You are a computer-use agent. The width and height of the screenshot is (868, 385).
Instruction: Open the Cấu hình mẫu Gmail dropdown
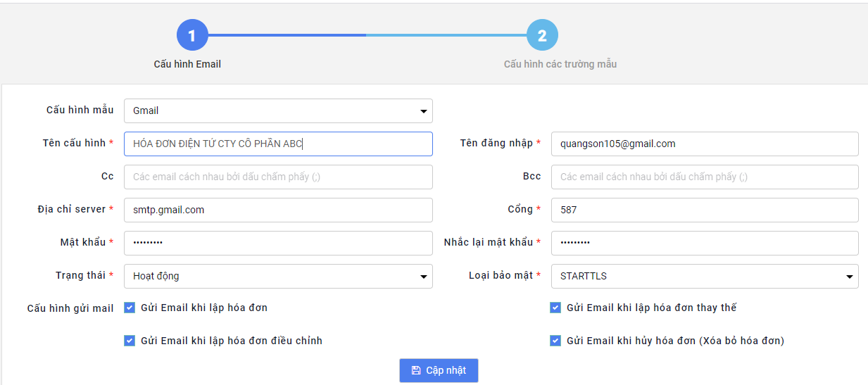(278, 111)
